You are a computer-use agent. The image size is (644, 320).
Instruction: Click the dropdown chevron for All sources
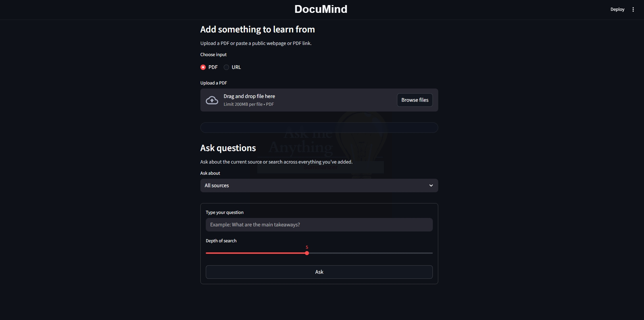431,186
